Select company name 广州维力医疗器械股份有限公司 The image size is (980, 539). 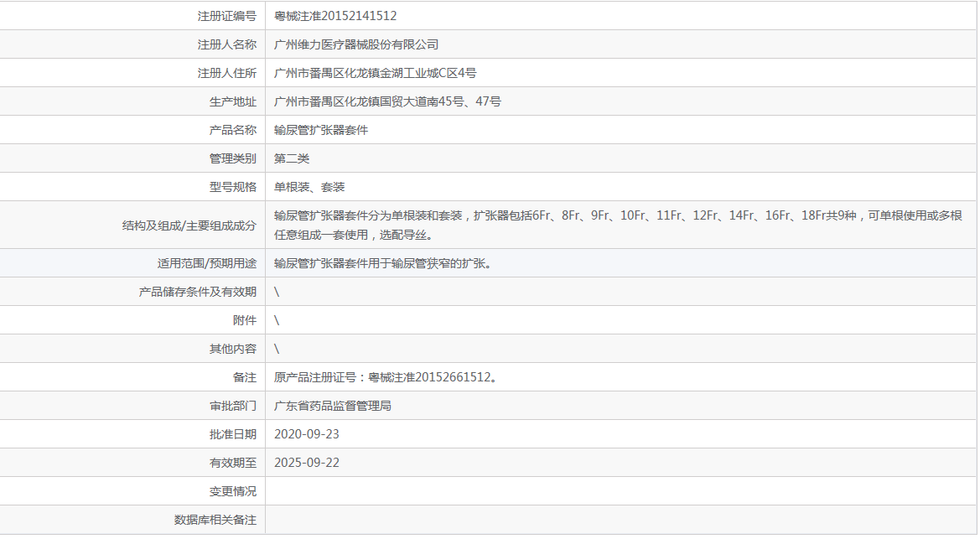356,45
